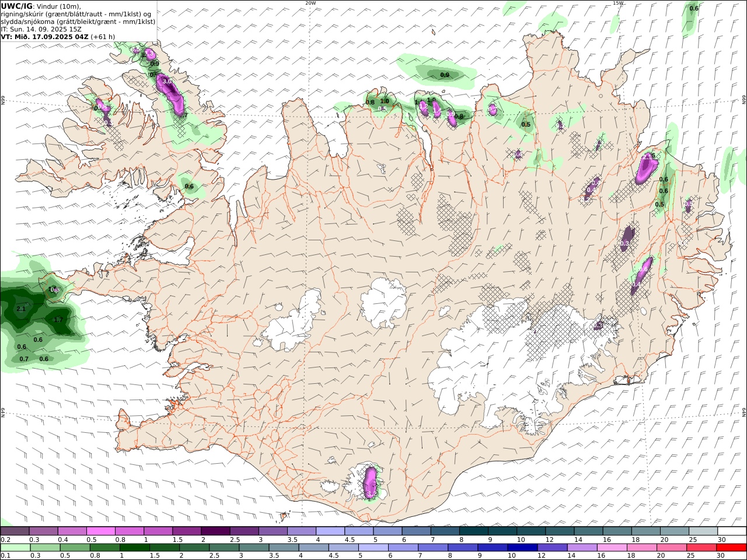Click the '(+61 h)' forecast offset

click(x=103, y=37)
